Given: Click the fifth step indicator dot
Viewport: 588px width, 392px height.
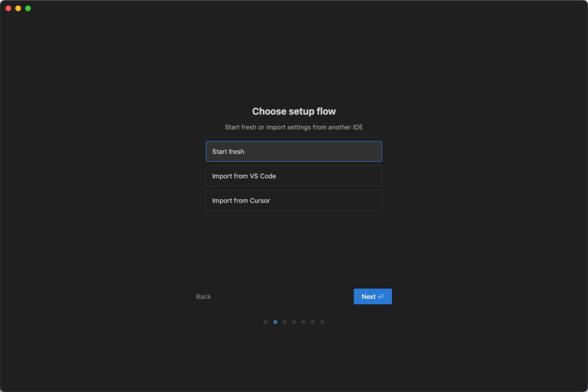Looking at the screenshot, I should tap(303, 322).
